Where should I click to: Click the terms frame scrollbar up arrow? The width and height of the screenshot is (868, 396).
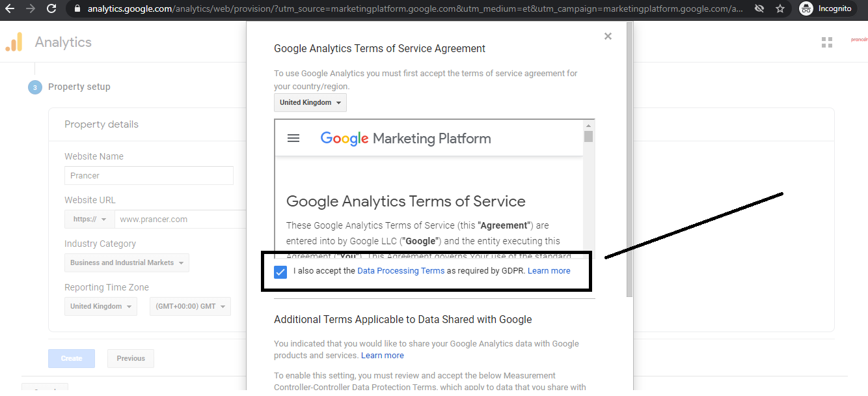pyautogui.click(x=589, y=126)
